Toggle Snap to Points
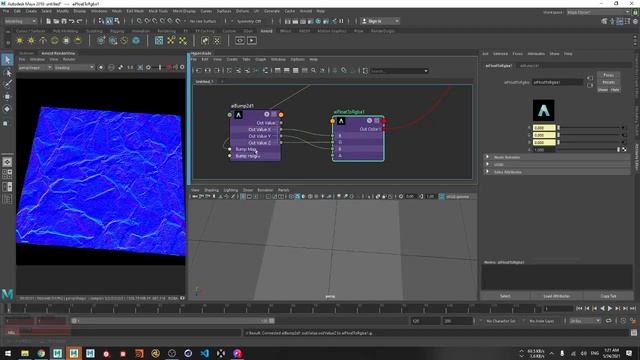 [x=155, y=21]
